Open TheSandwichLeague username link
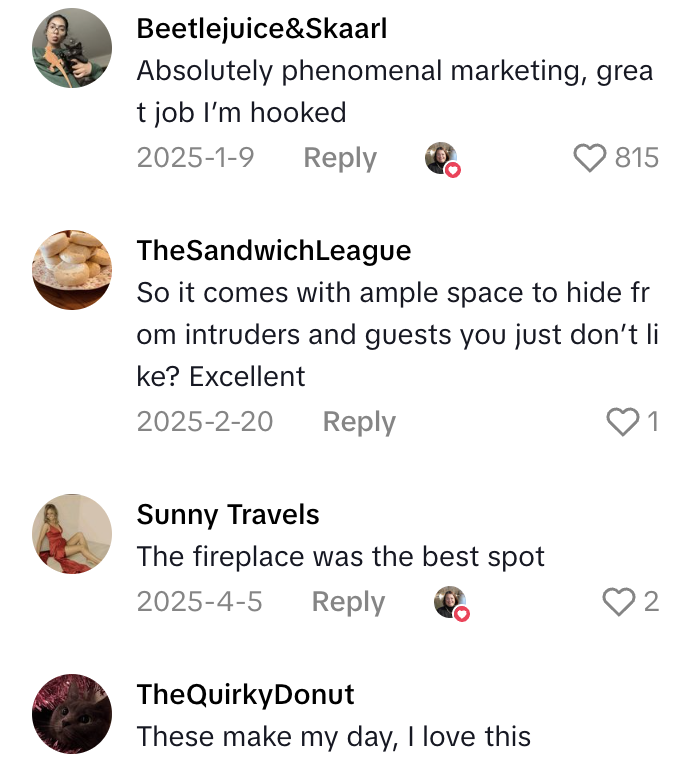The image size is (700, 764). [273, 250]
